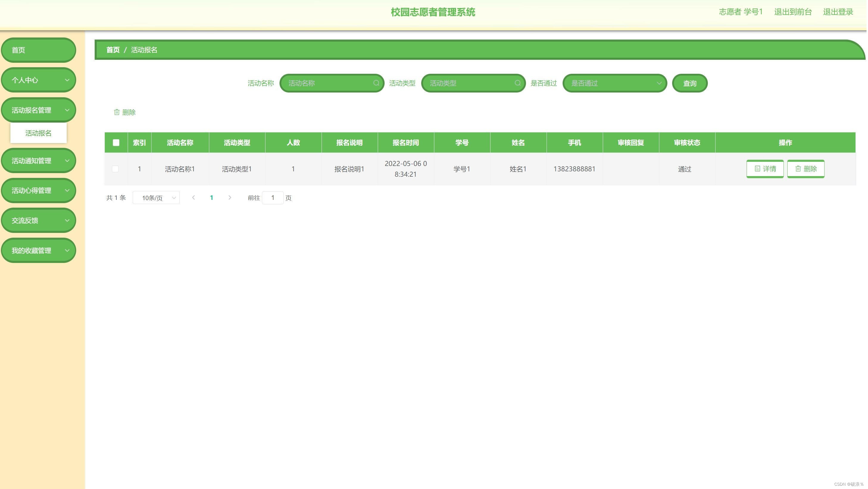Open the 10条/页 page size dropdown
Image resolution: width=868 pixels, height=489 pixels.
point(156,198)
